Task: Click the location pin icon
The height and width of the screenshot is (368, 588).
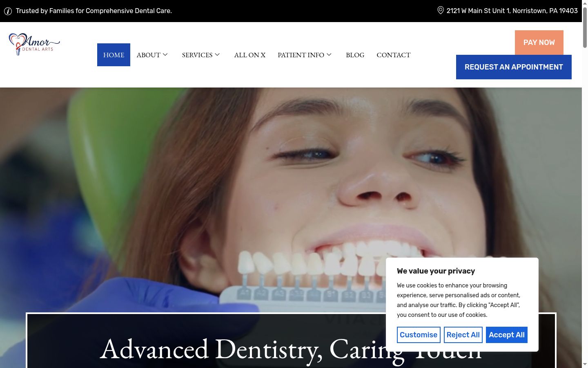Action: click(441, 10)
